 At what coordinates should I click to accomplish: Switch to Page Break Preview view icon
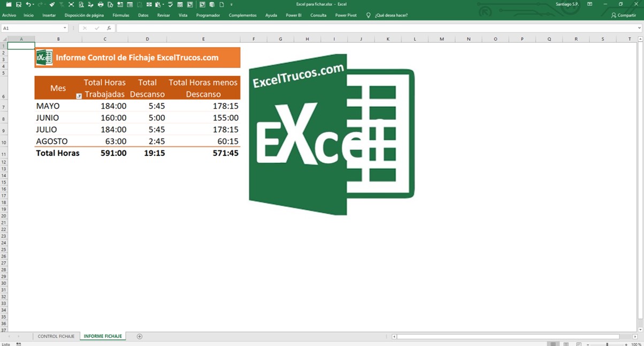[x=579, y=343]
